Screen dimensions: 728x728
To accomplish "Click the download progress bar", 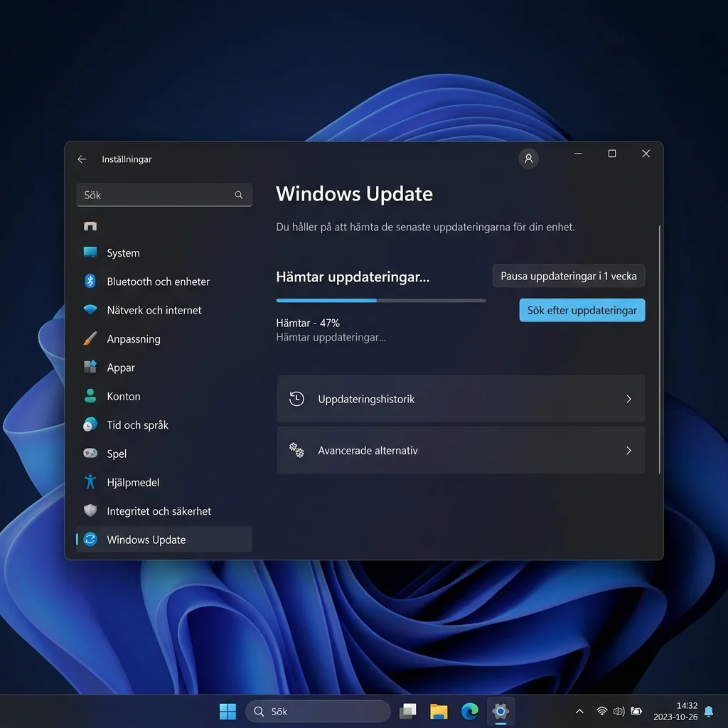I will click(x=381, y=301).
